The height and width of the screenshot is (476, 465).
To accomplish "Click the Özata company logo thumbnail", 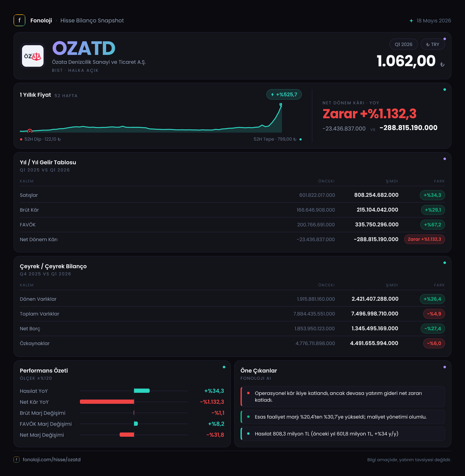I will point(33,56).
